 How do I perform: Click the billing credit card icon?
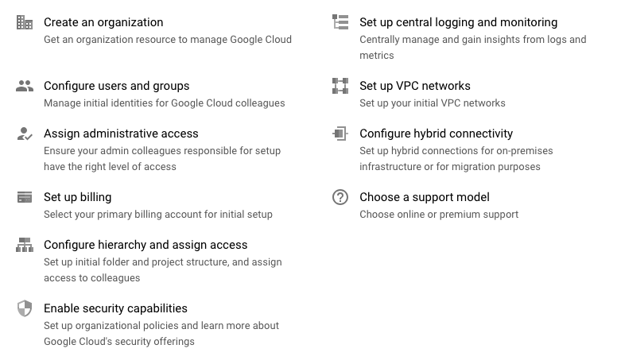pyautogui.click(x=25, y=197)
